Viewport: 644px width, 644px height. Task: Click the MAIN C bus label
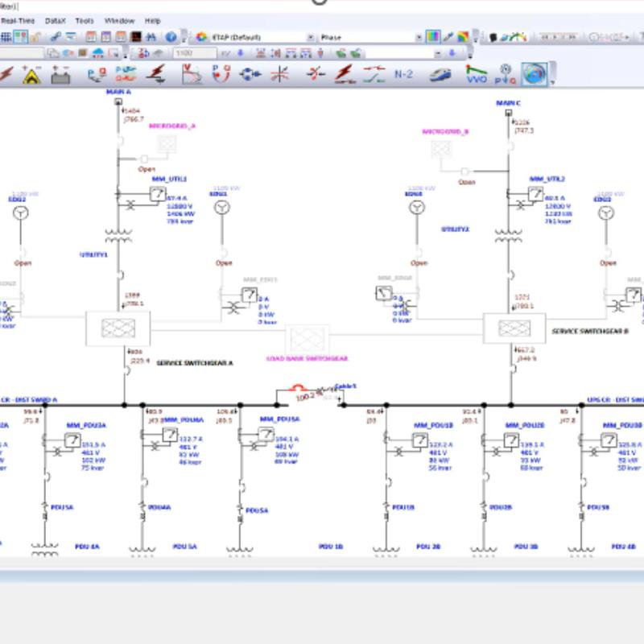[509, 103]
